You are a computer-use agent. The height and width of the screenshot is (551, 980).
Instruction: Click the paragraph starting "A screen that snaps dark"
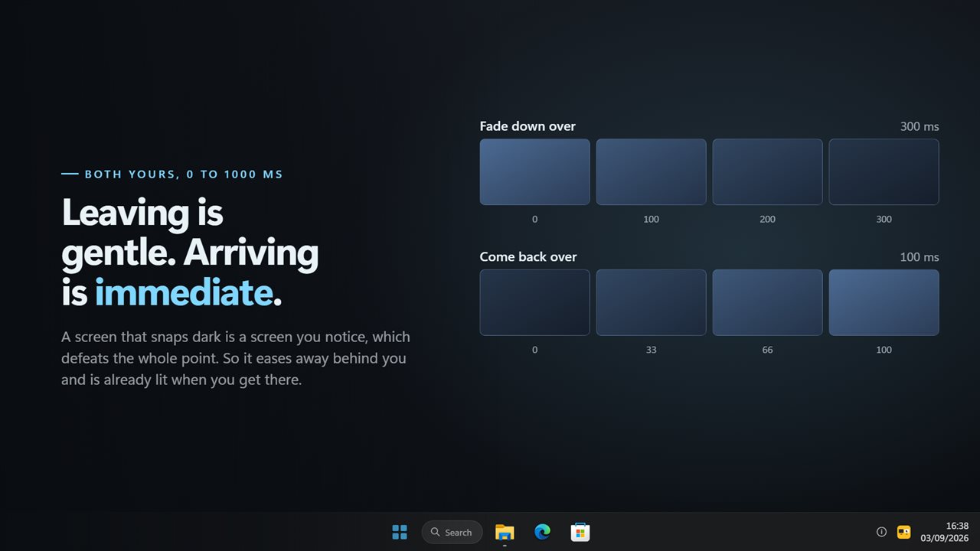click(236, 358)
